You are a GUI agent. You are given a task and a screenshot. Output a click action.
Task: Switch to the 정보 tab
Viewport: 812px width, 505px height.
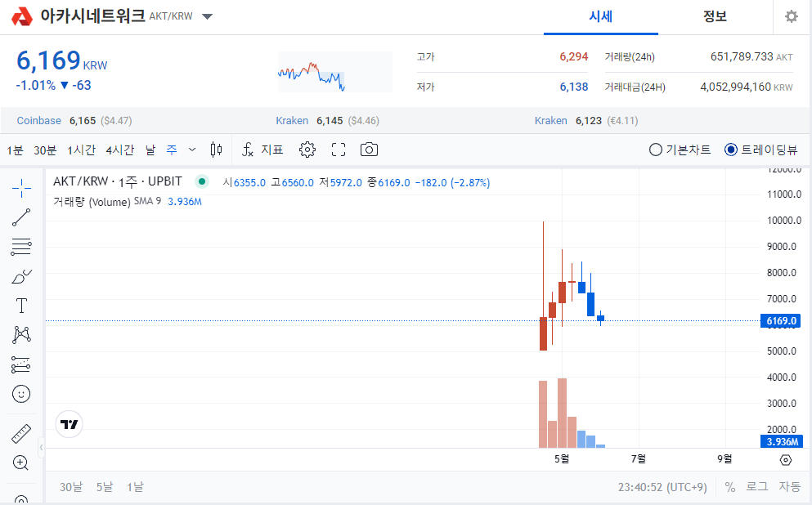click(x=716, y=16)
